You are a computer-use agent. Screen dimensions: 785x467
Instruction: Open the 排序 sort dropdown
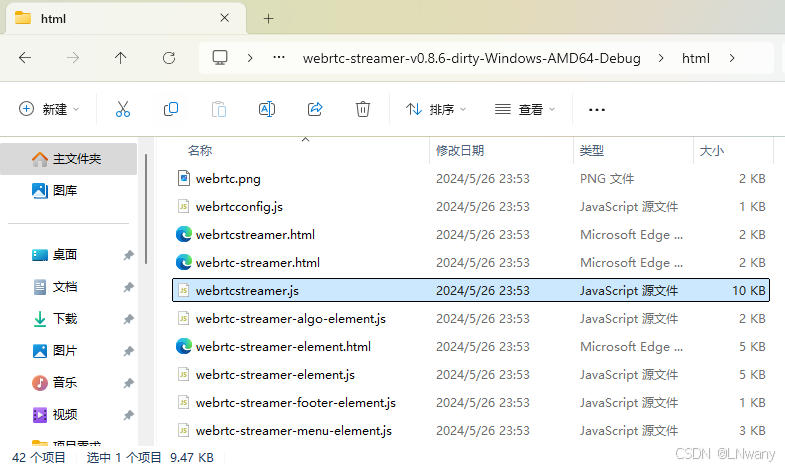436,109
